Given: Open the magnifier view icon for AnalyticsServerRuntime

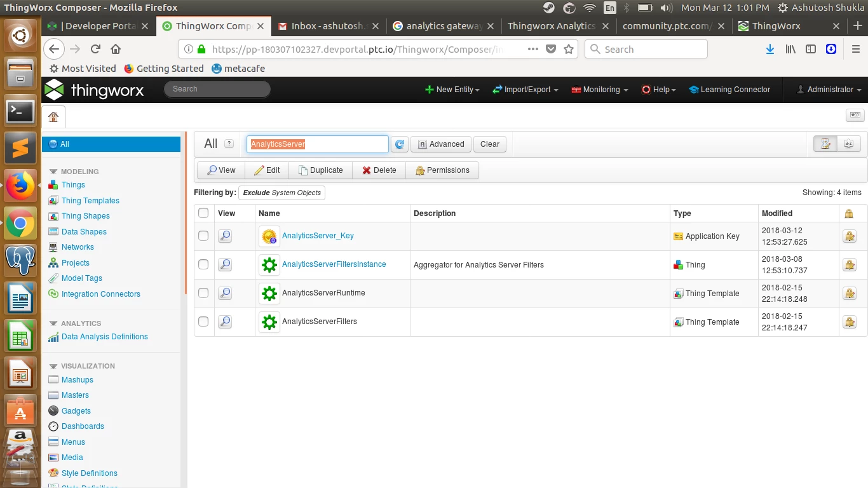Looking at the screenshot, I should [x=225, y=294].
